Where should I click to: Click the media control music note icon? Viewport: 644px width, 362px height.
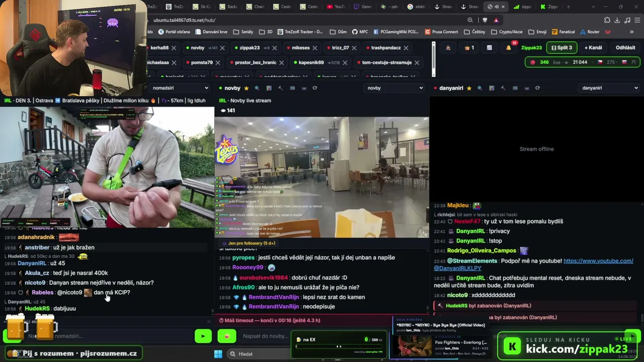627,20
